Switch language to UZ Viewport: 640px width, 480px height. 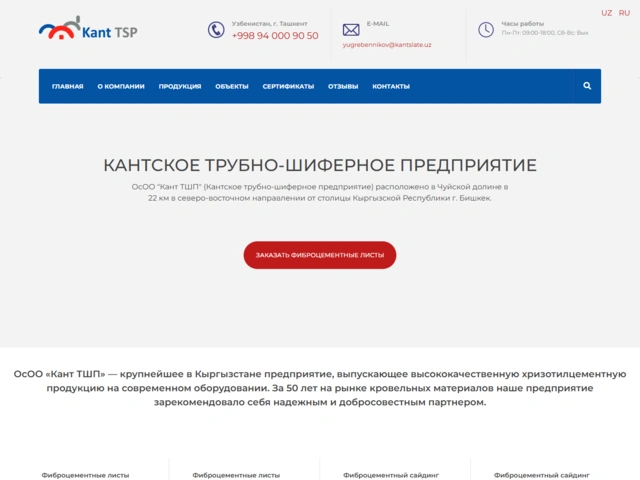pyautogui.click(x=607, y=13)
